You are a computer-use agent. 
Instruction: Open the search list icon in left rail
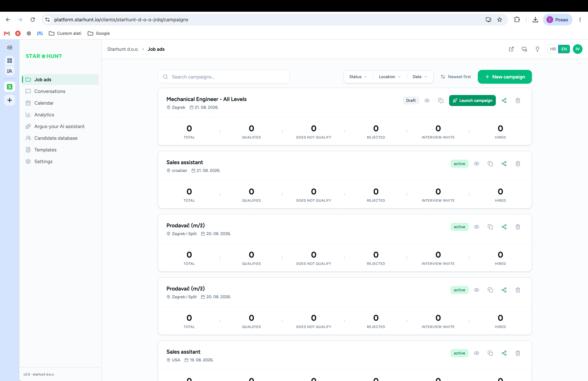point(10,71)
